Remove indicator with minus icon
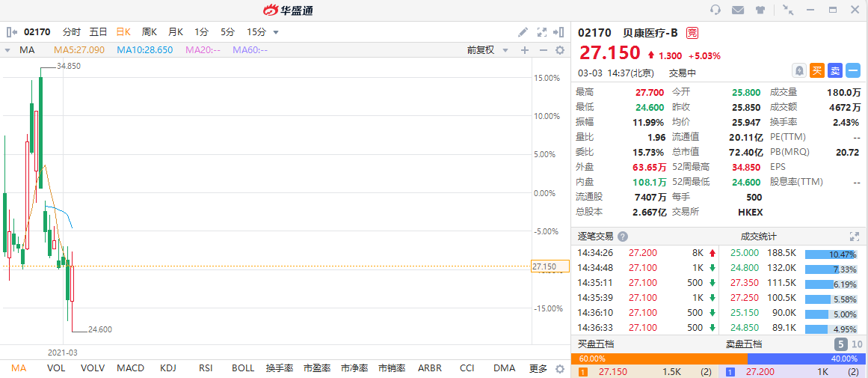Screen dimensions: 868x378 543,50
